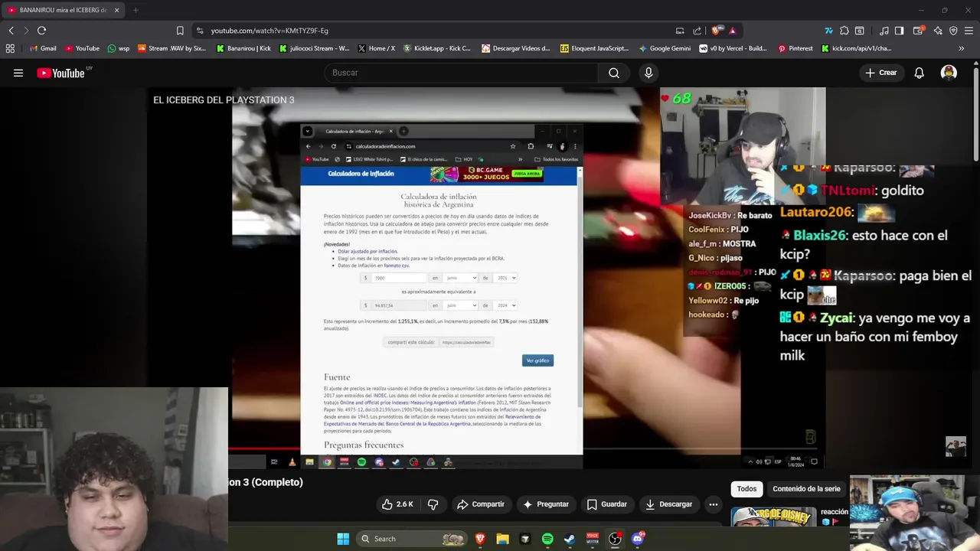Click the YouTube search magnifier button

(x=614, y=73)
